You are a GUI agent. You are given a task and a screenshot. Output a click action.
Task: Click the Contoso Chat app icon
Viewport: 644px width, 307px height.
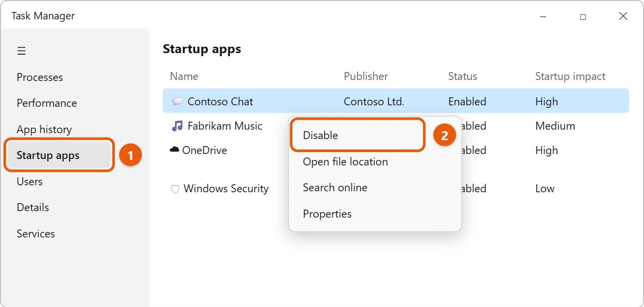pos(177,101)
